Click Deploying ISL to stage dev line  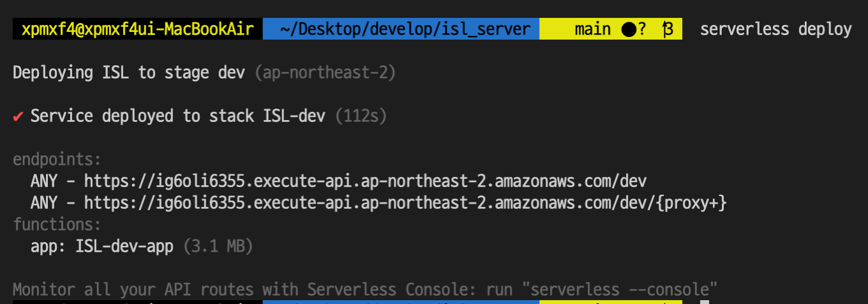point(129,73)
